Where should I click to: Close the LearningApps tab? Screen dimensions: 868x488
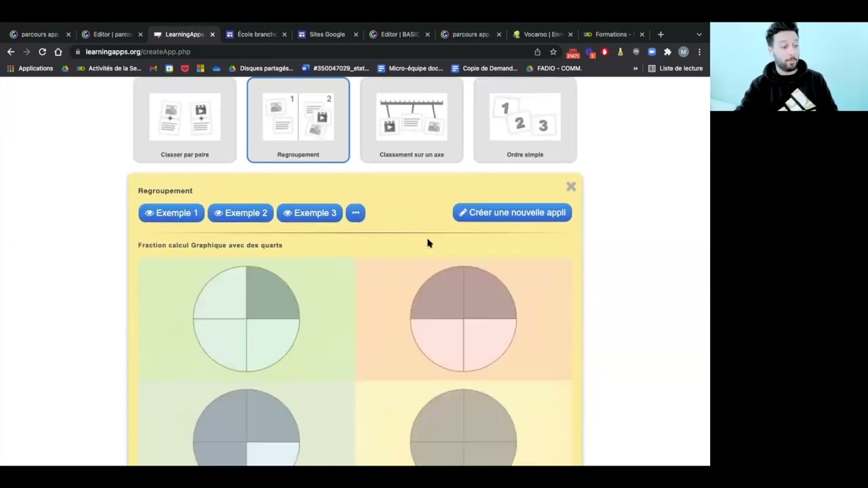point(212,34)
